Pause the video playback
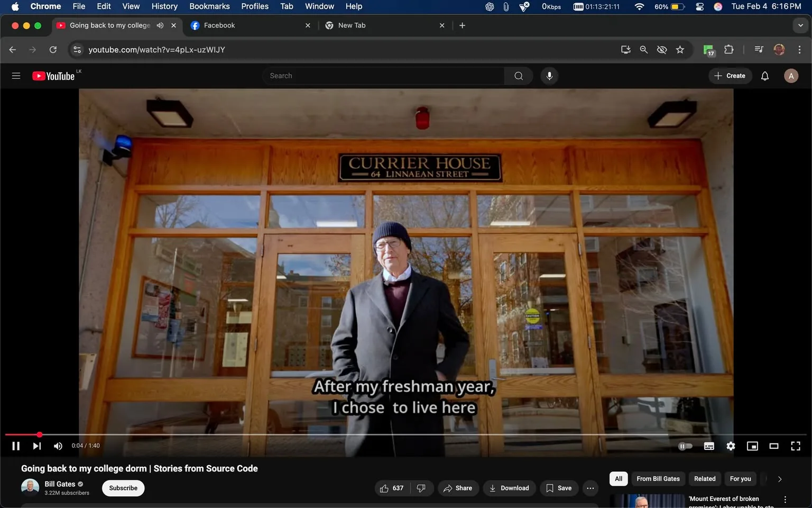This screenshot has width=812, height=508. point(16,446)
